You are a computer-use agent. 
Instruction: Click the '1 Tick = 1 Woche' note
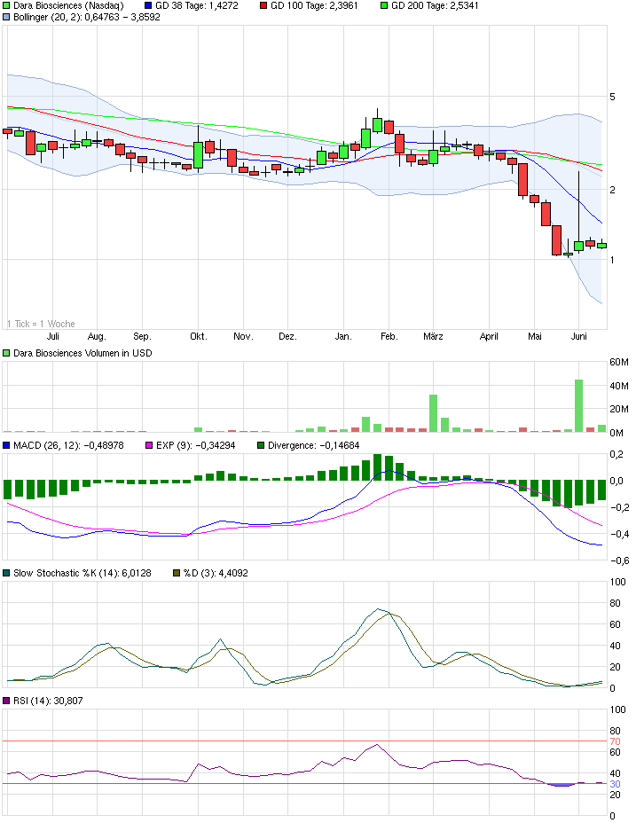[41, 324]
